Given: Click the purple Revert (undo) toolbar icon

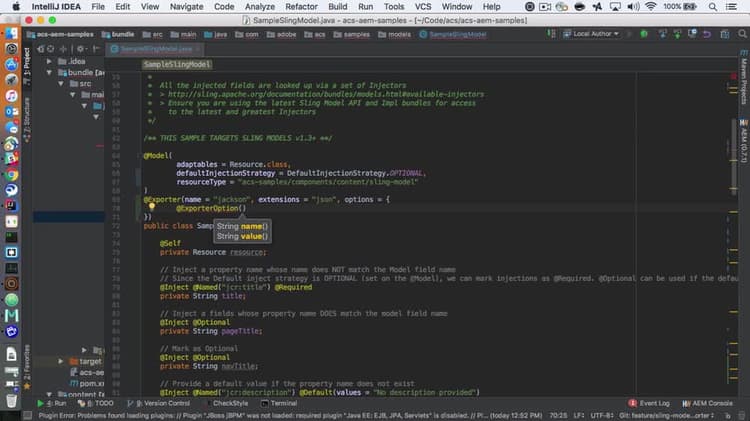Looking at the screenshot, I should point(707,34).
